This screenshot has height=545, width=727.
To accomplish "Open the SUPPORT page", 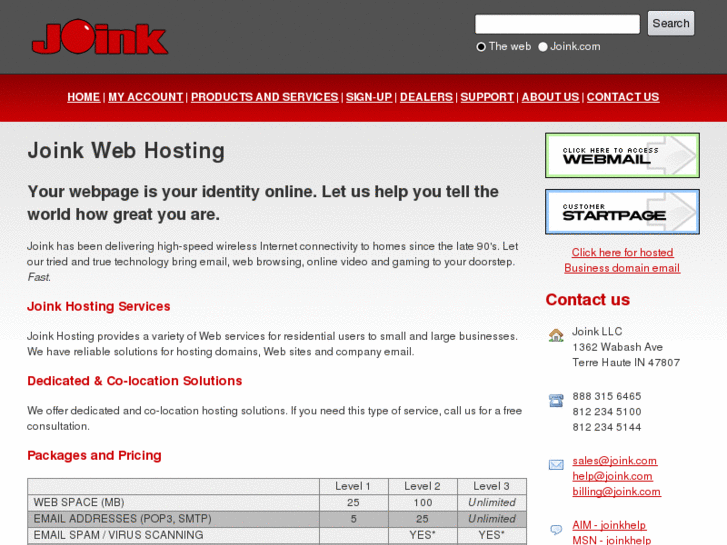I will [487, 97].
